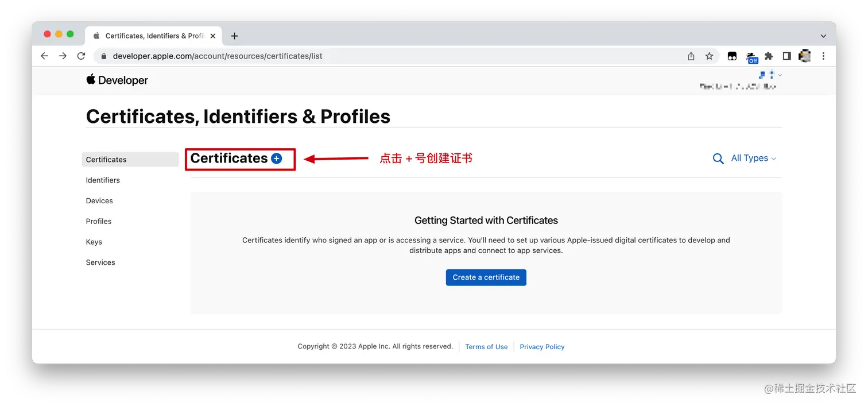
Task: Reload the page
Action: coord(81,56)
